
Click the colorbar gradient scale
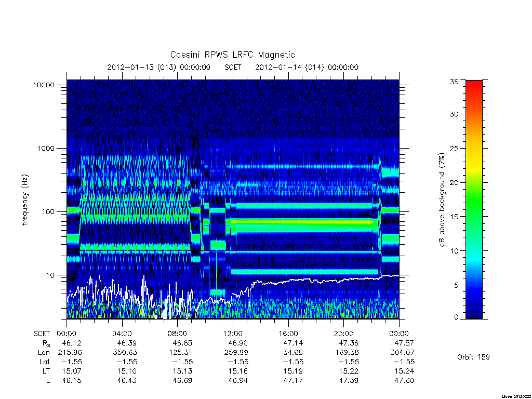tap(474, 199)
